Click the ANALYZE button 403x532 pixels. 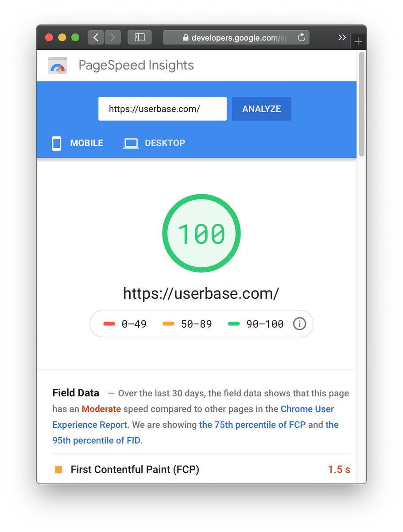pos(262,109)
